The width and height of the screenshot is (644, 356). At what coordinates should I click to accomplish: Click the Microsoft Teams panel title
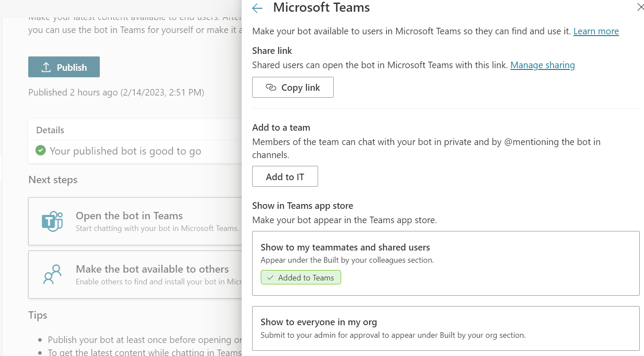click(322, 7)
